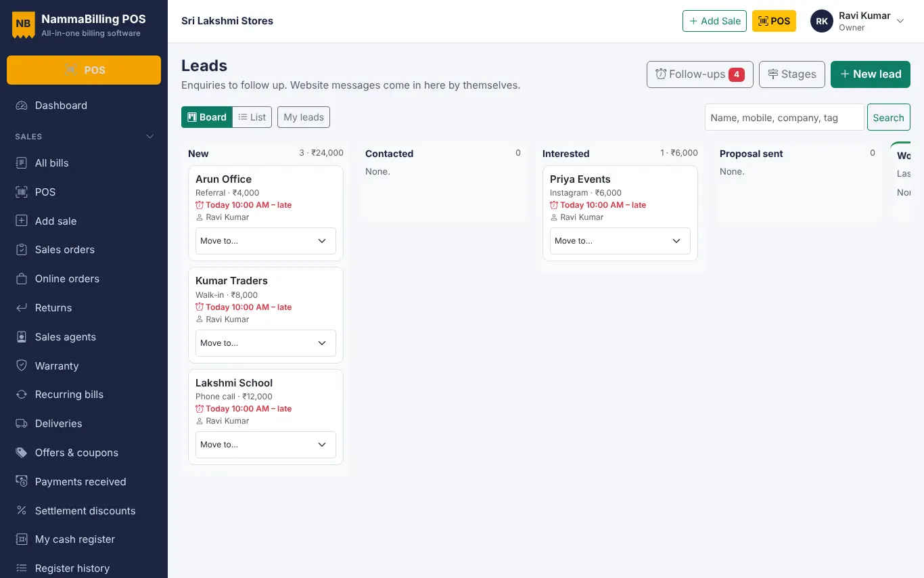Click the Sales orders clipboard icon
The width and height of the screenshot is (924, 578).
(22, 250)
